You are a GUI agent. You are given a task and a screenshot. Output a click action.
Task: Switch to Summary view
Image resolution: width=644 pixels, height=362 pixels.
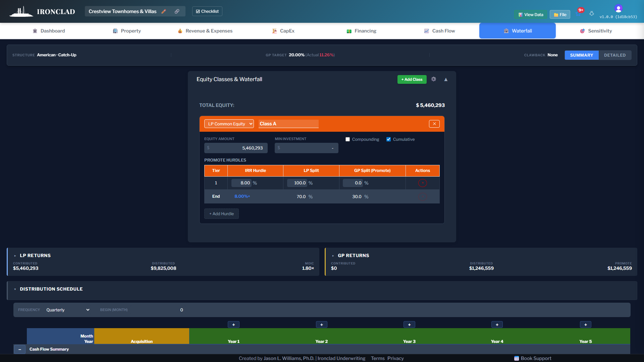pos(582,55)
